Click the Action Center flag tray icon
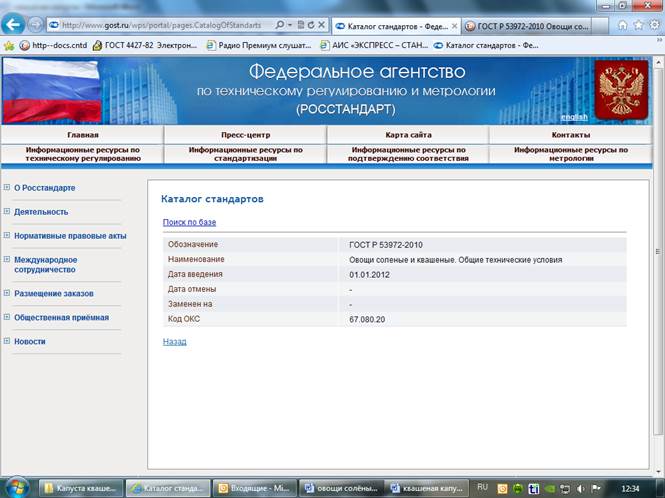This screenshot has width=665, height=498. [596, 489]
